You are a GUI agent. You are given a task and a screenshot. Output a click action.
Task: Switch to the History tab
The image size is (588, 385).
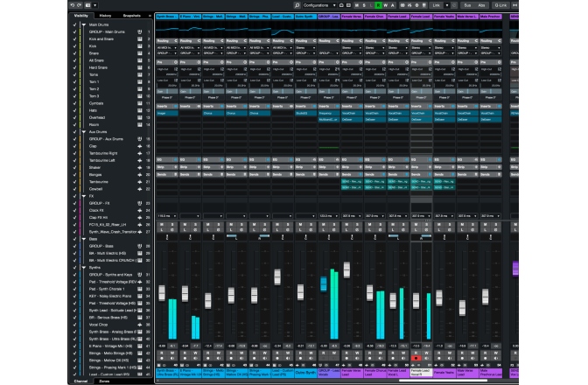point(105,16)
